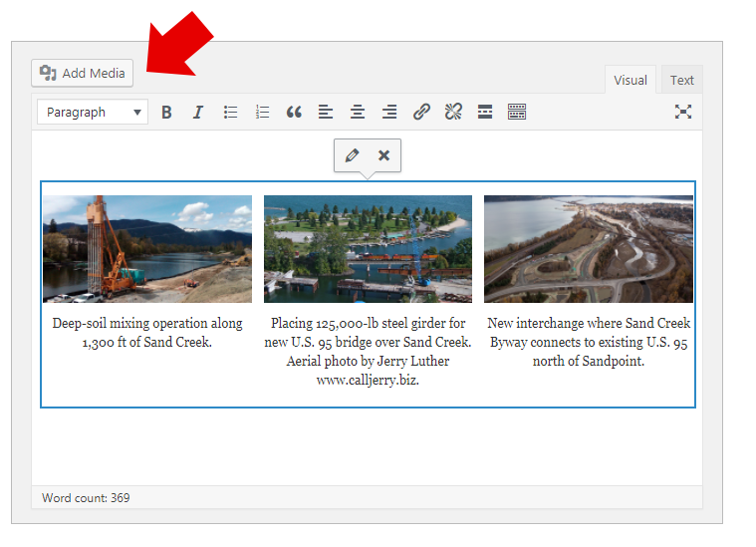Align text center

[x=358, y=112]
